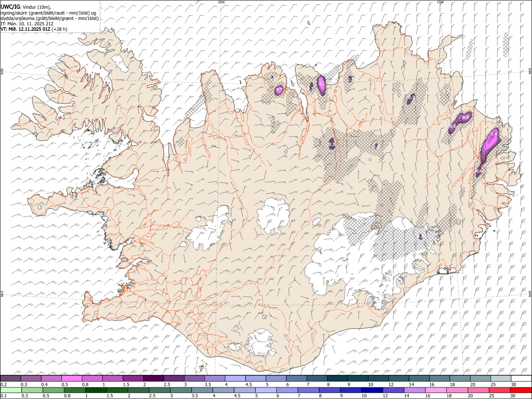The width and height of the screenshot is (532, 399).
Task: Click the light pink swatch labeled 16 in rain legend
Action: [436, 390]
